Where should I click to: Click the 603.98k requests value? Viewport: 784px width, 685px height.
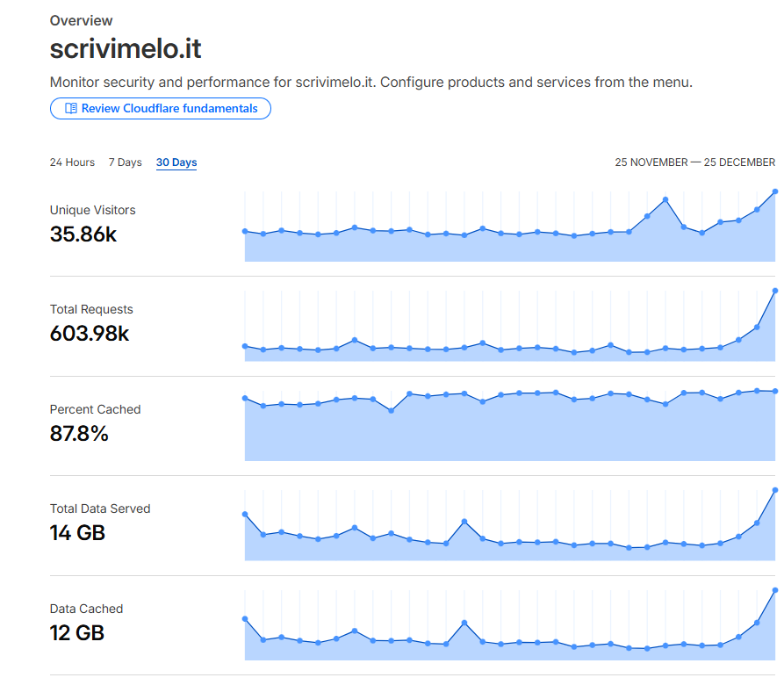click(x=90, y=334)
